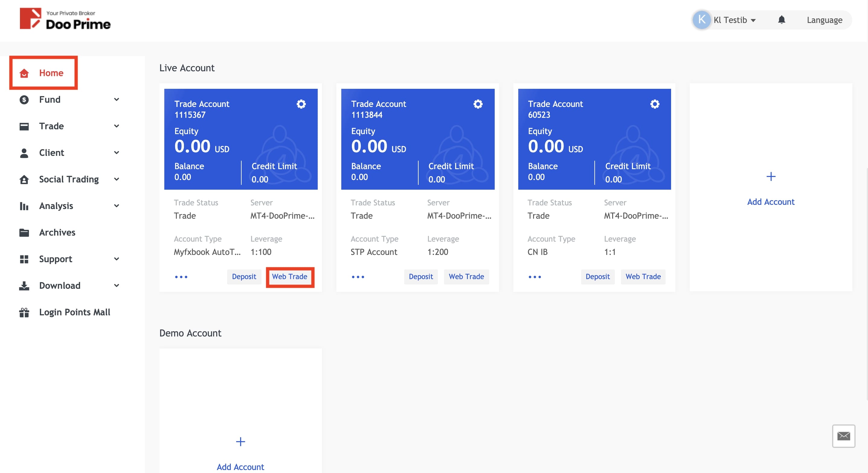Screen dimensions: 868x473
Task: Select the Social Trading menu label
Action: [x=69, y=179]
